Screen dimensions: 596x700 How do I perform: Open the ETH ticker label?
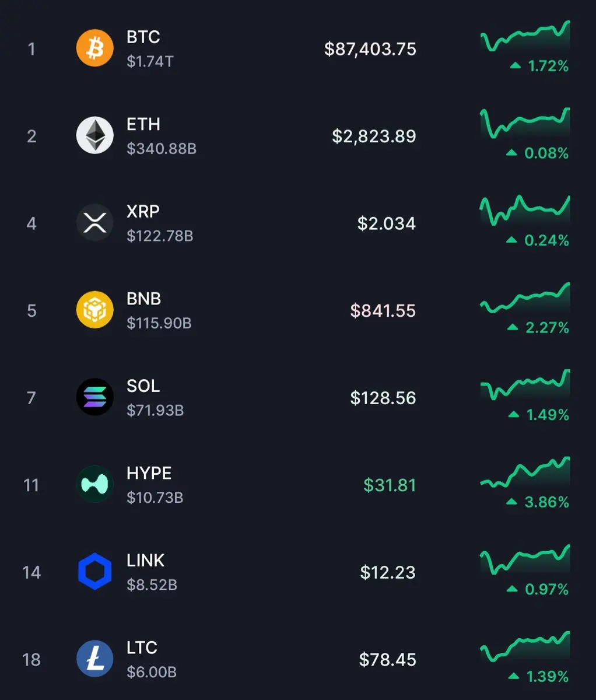tap(143, 124)
